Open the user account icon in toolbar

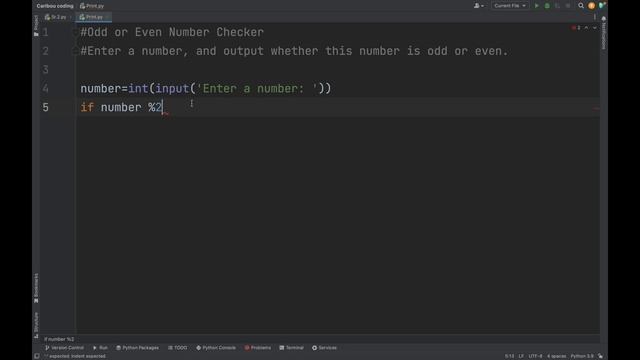476,6
